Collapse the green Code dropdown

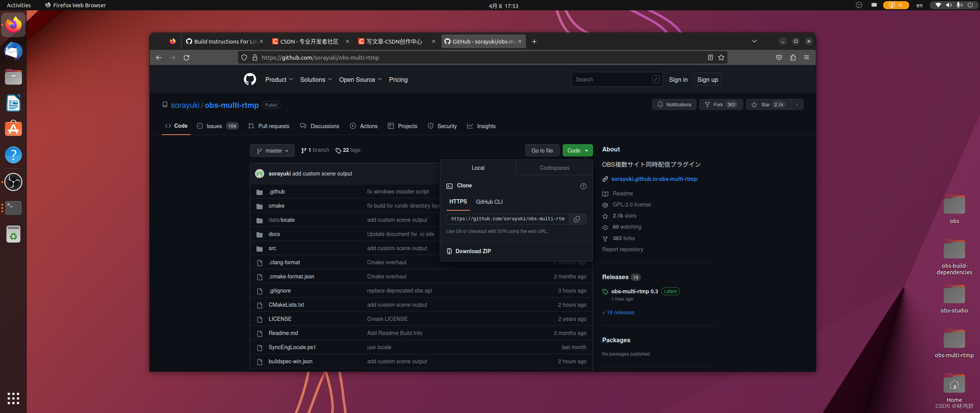click(x=578, y=151)
